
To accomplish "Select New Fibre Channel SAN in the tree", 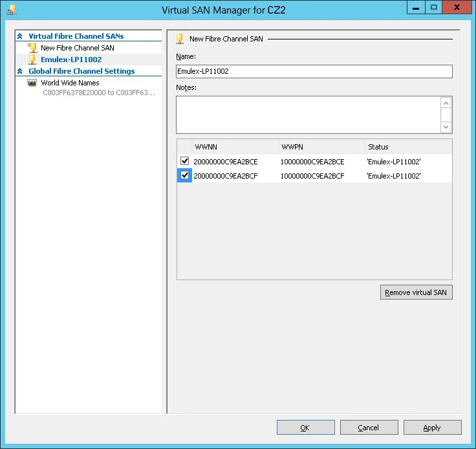I will click(x=78, y=48).
